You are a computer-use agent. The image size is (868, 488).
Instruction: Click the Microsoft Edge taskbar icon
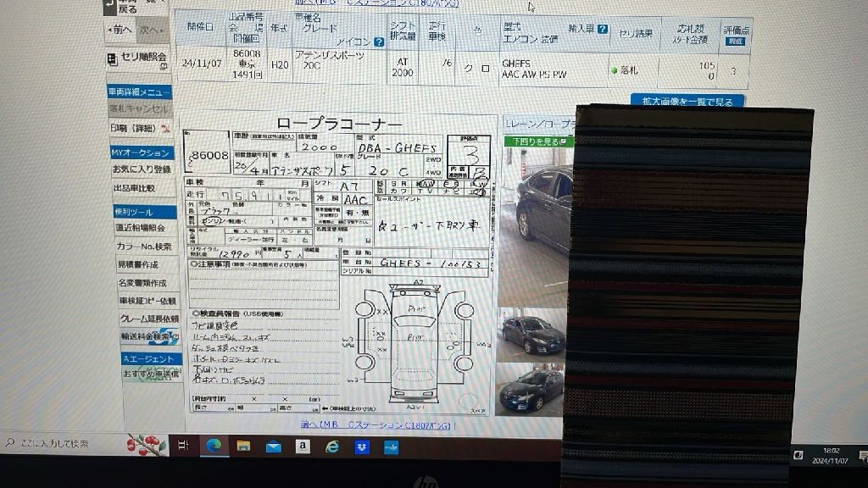pos(214,446)
